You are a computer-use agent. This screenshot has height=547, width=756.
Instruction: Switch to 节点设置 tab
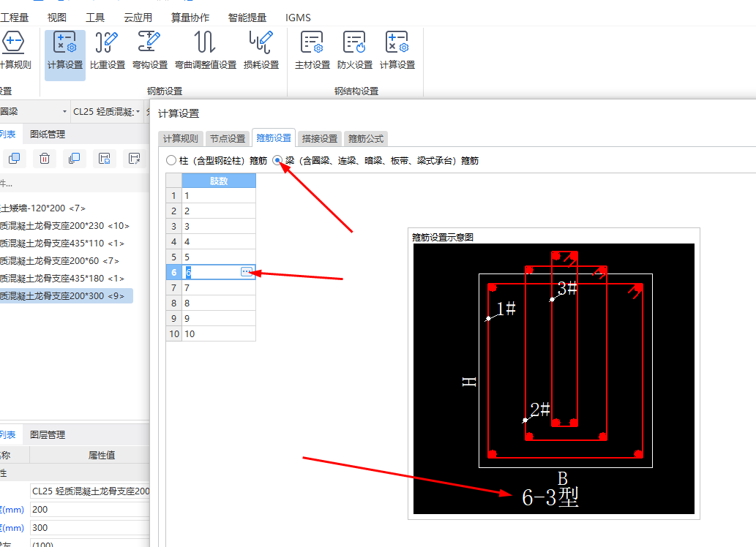(x=228, y=139)
